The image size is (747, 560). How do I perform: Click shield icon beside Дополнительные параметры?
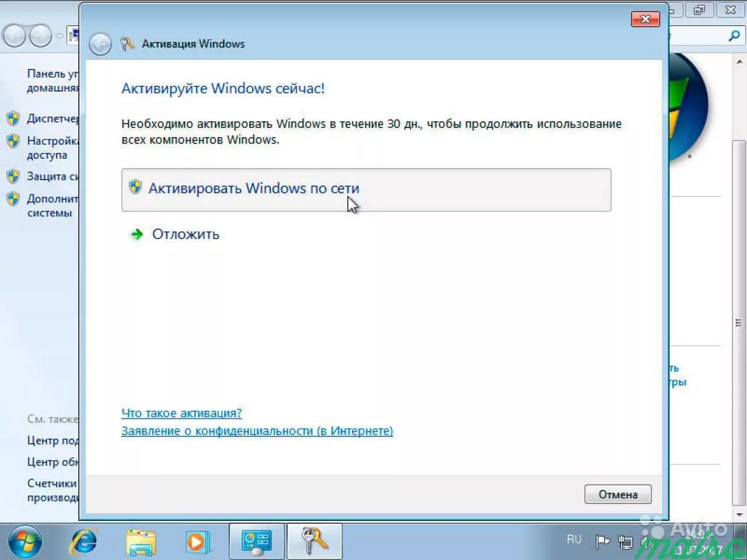point(13,199)
